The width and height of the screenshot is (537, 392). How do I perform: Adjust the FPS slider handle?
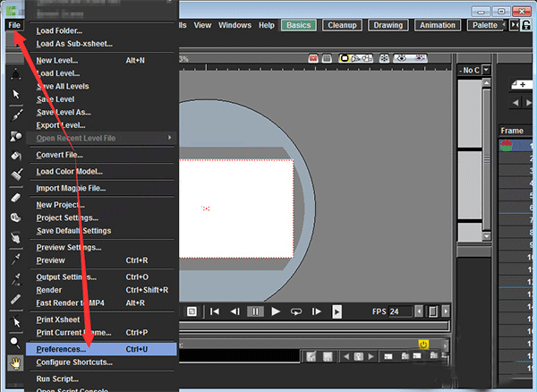tap(433, 311)
